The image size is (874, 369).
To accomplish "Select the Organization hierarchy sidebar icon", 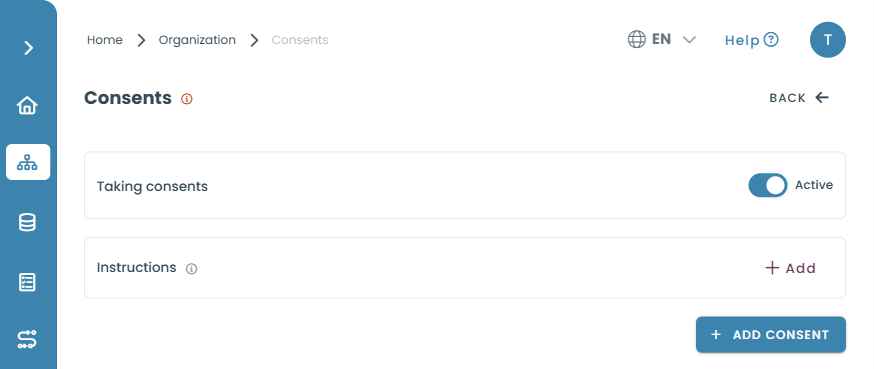I will coord(28,162).
